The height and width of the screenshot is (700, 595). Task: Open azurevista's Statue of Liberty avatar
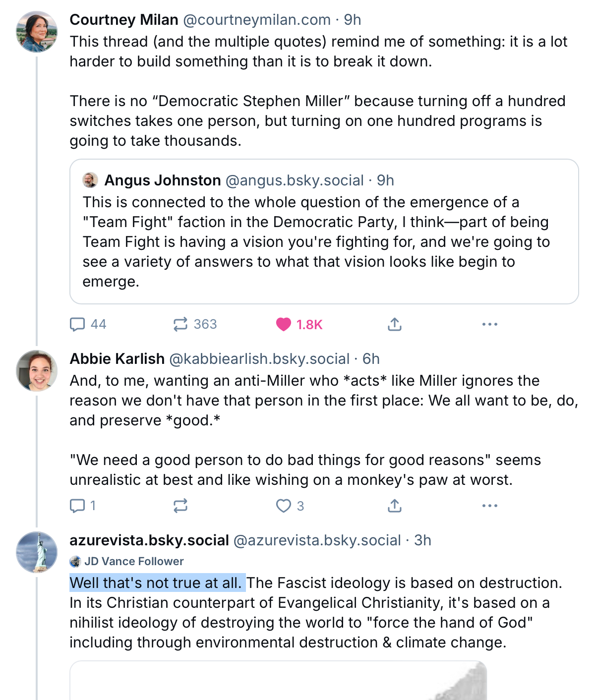[x=37, y=552]
